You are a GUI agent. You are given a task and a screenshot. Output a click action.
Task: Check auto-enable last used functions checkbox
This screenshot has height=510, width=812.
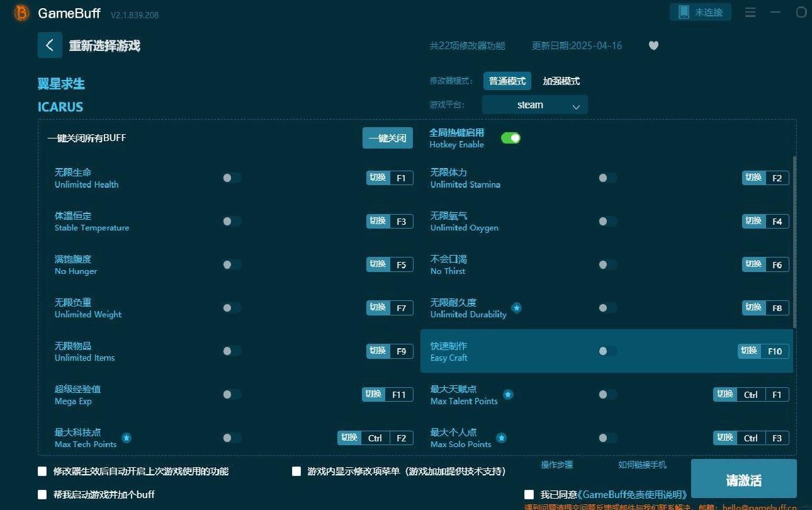pos(42,471)
